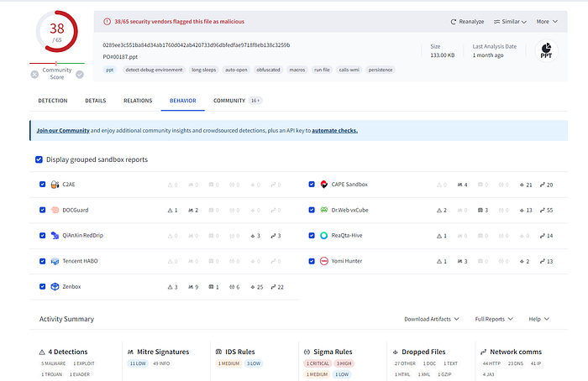
Task: Click the QiAnXin RedDrip logo icon
Action: [55, 235]
